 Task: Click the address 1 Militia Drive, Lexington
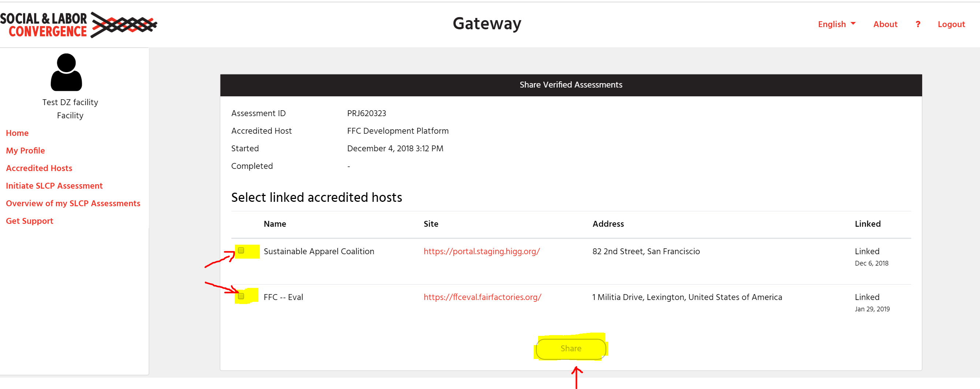(x=687, y=297)
